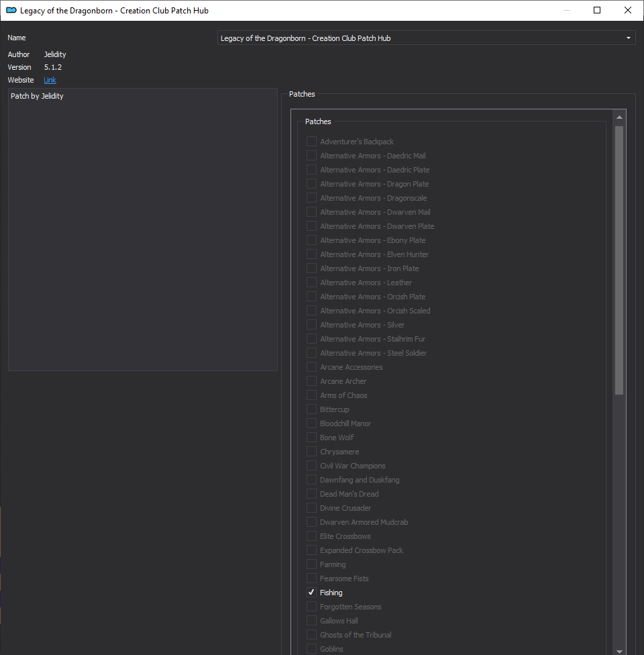Enable Alternative Armors - Daedric Plate
The width and height of the screenshot is (644, 655).
(x=311, y=170)
